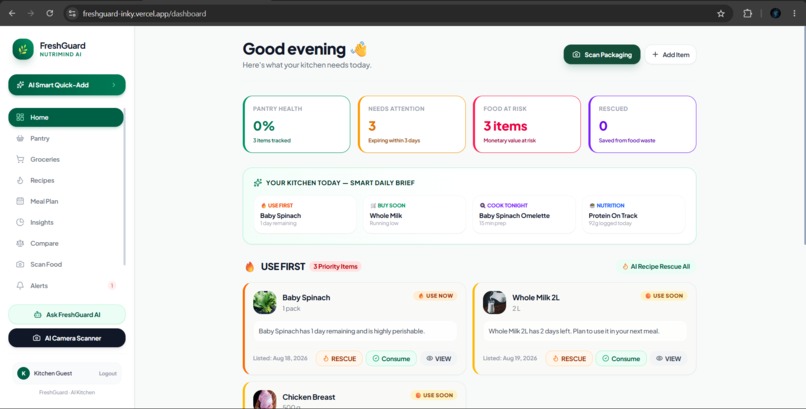Click the Scan Packaging button
The height and width of the screenshot is (409, 806).
coord(602,54)
